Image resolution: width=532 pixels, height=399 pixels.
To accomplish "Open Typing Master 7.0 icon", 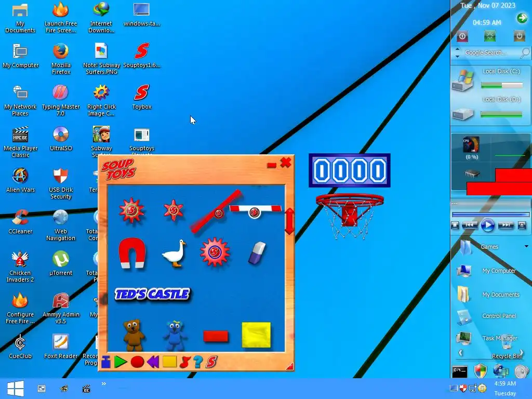I will coord(61,100).
